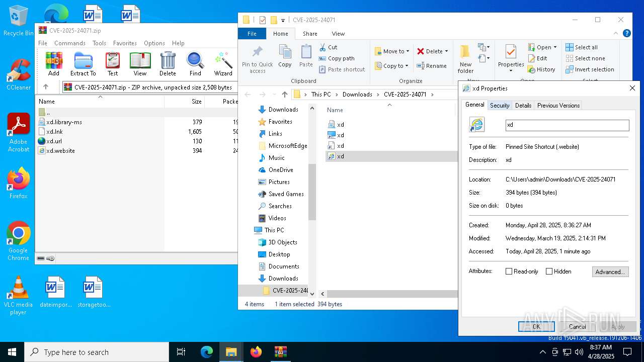This screenshot has width=644, height=362.
Task: Click the WinRAR Wizard icon
Action: [x=223, y=64]
